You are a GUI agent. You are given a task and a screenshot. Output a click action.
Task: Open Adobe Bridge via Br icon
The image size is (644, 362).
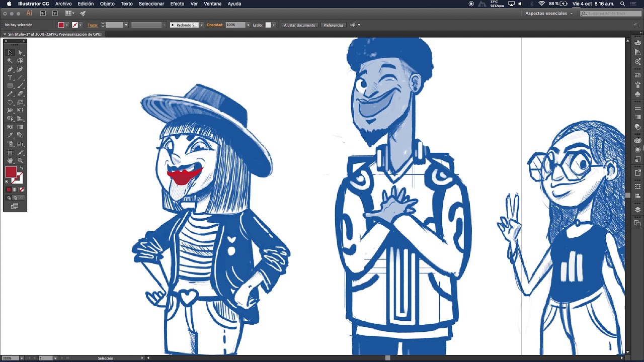43,13
